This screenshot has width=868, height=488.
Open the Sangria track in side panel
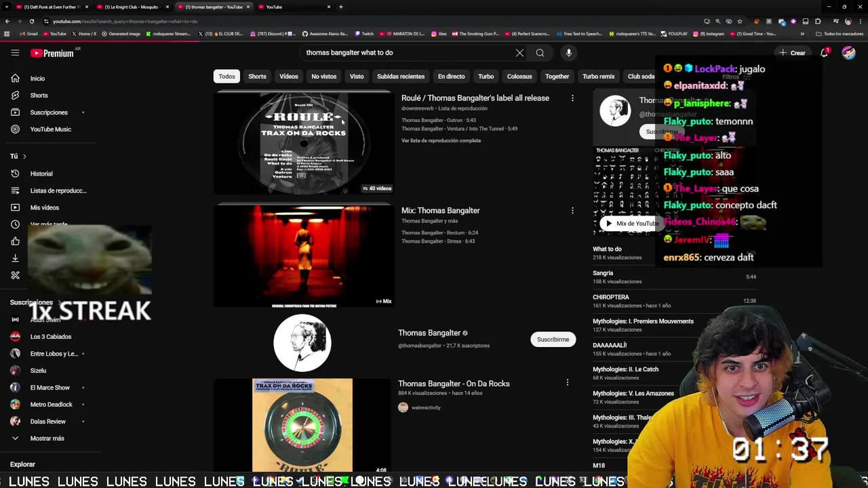pos(603,273)
